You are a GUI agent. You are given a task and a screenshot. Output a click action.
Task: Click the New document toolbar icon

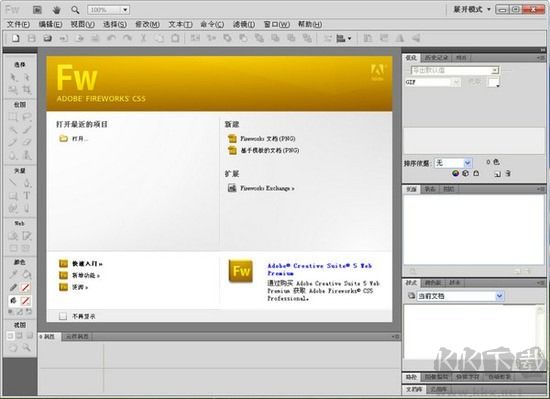[15, 38]
